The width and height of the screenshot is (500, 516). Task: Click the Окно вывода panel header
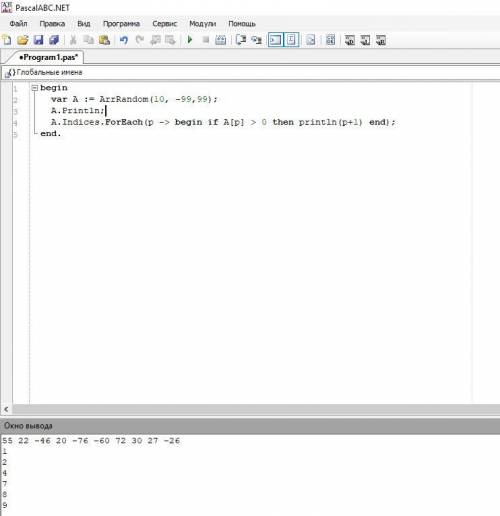tap(250, 426)
